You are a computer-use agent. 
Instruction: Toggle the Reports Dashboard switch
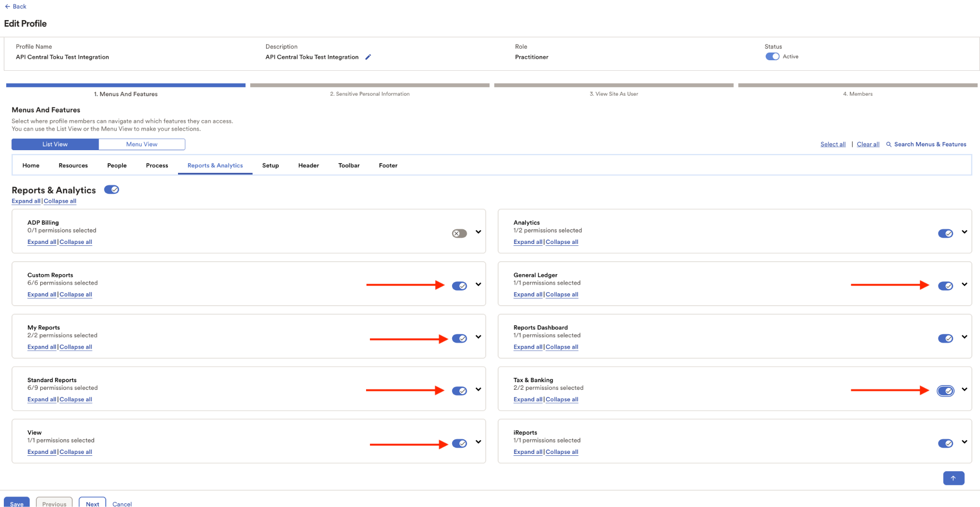point(946,339)
